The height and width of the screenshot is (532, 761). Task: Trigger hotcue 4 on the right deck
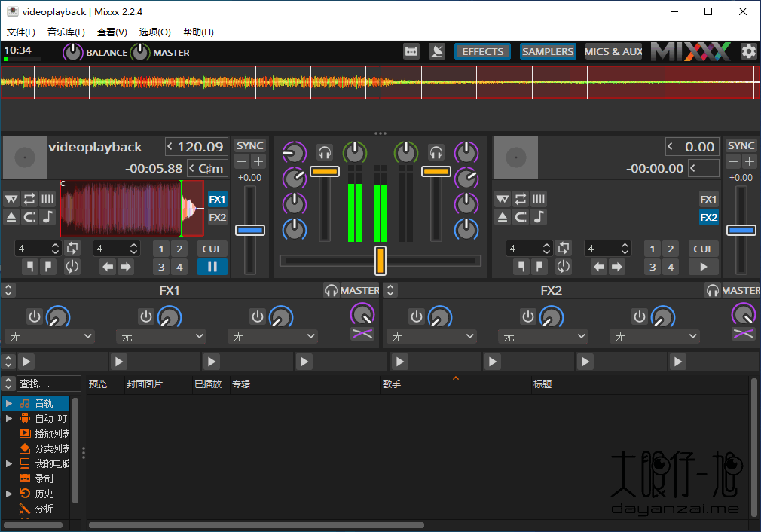(671, 267)
